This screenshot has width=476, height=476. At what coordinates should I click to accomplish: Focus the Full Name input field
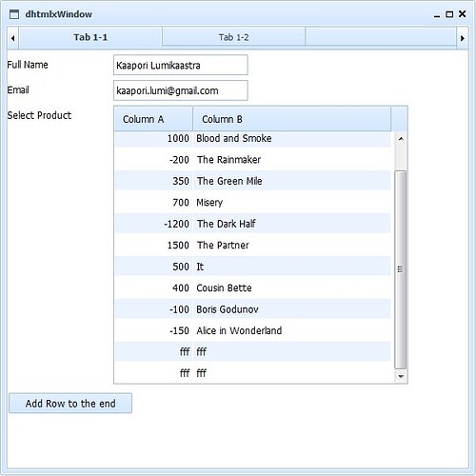pos(181,65)
